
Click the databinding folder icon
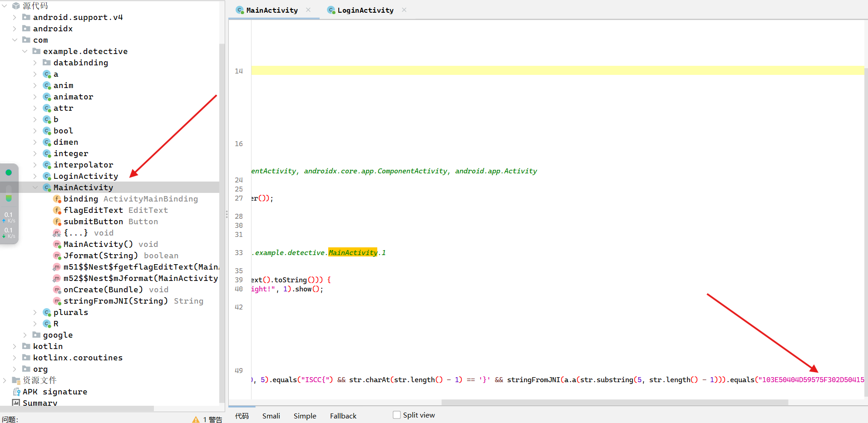(x=47, y=63)
